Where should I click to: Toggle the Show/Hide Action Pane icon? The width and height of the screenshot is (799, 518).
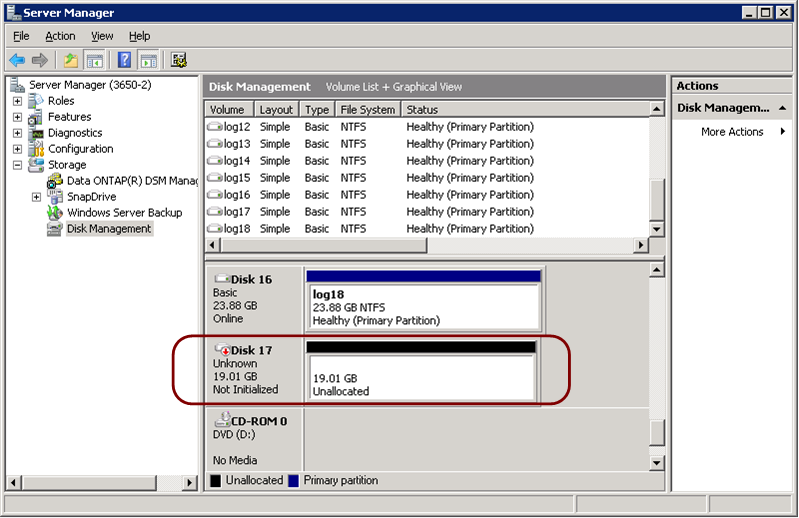tap(148, 60)
